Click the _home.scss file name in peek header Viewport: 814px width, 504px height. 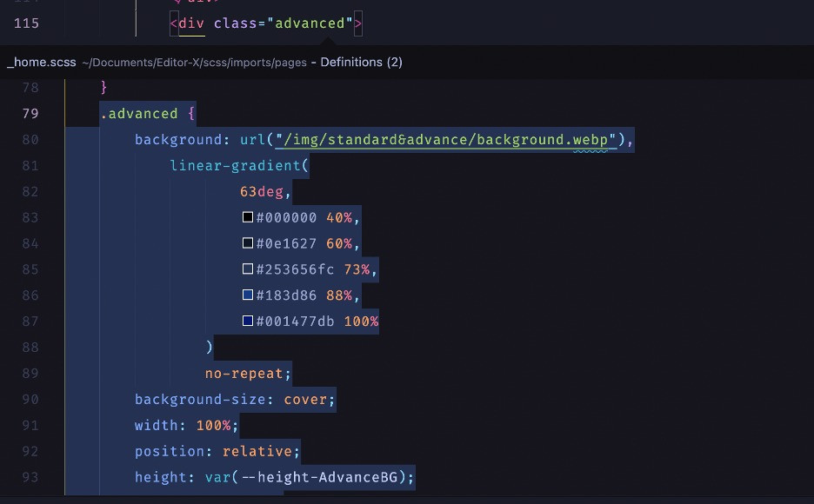coord(42,63)
